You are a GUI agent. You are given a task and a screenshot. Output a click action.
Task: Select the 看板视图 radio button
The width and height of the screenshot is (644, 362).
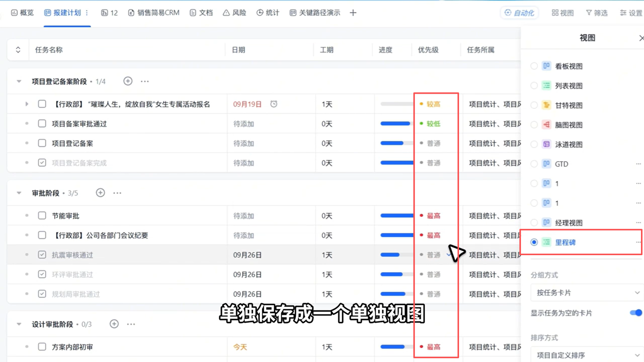pyautogui.click(x=534, y=66)
